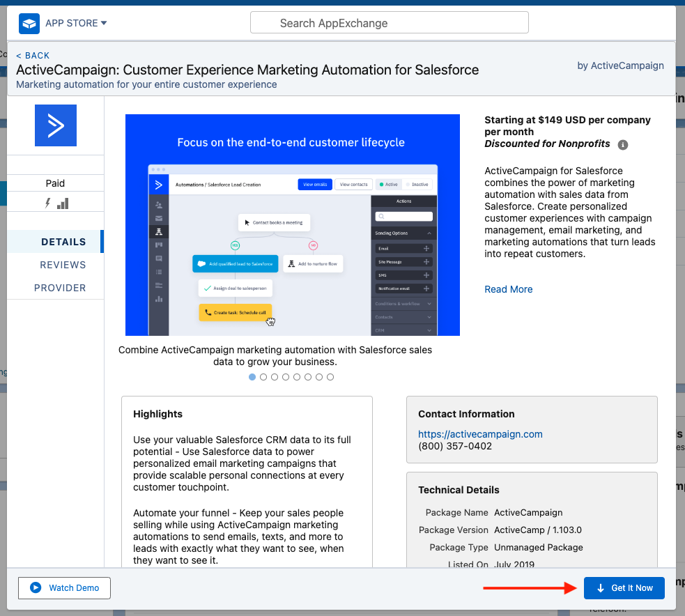This screenshot has height=616, width=685.
Task: Click the 'ActiveCamp / 1.103.0' version value
Action: point(538,530)
